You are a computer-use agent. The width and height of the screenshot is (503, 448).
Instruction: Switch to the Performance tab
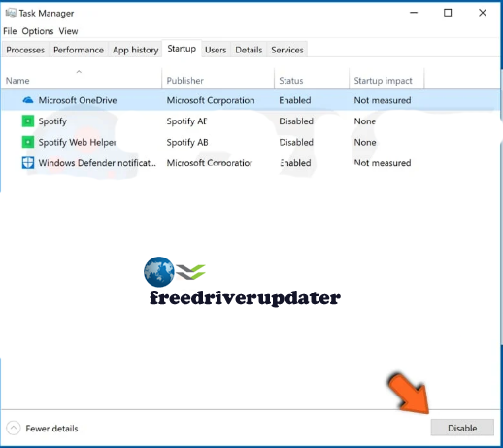coord(79,50)
